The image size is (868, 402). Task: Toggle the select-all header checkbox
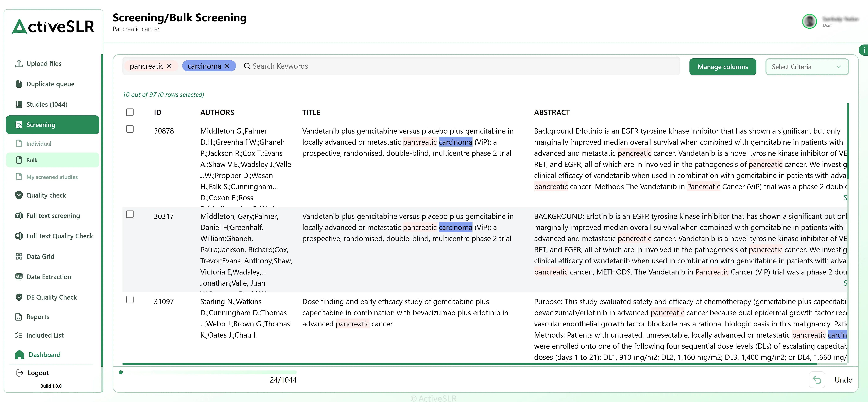pos(130,112)
